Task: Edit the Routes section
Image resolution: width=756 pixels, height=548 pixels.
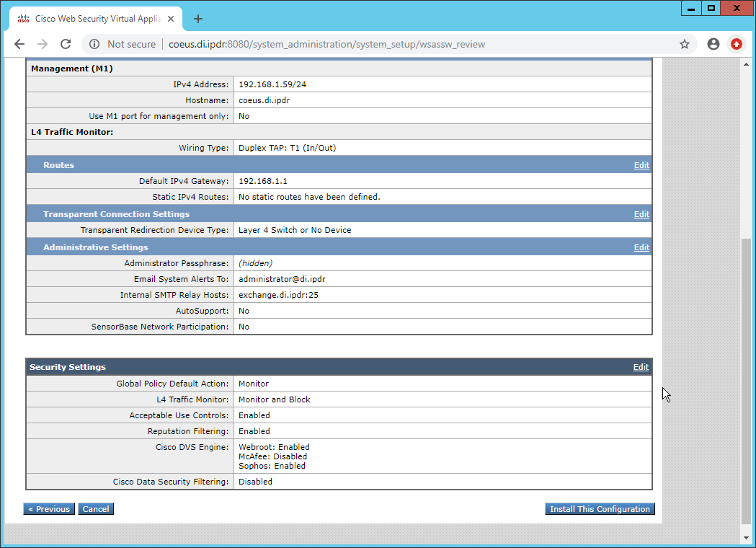Action: [x=641, y=165]
